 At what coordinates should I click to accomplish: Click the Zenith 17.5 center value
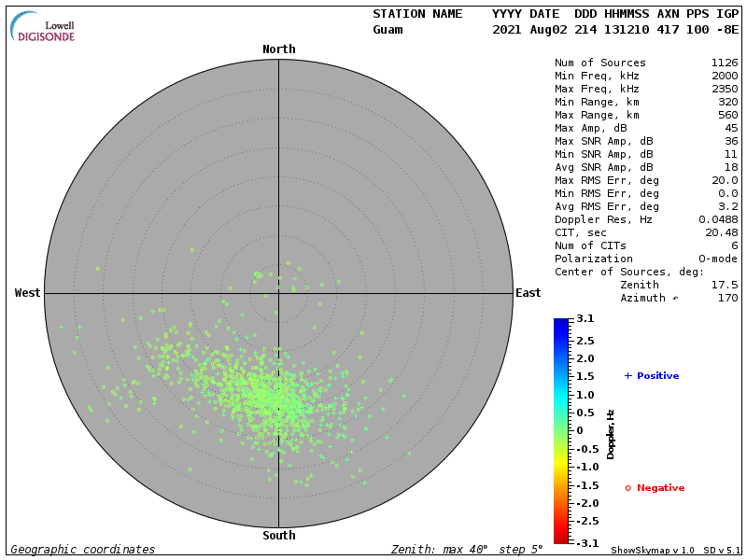pos(724,285)
